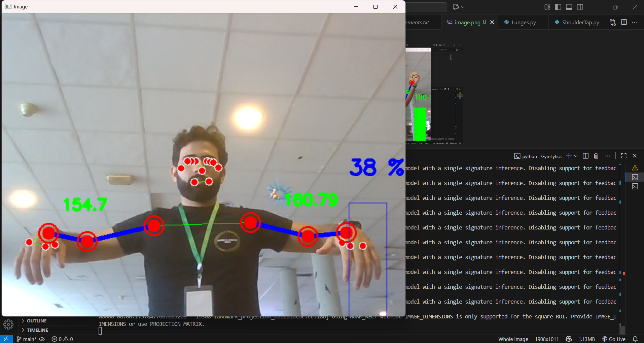Click the Image window title icon
Screen dimensions: 644x343
8,7
